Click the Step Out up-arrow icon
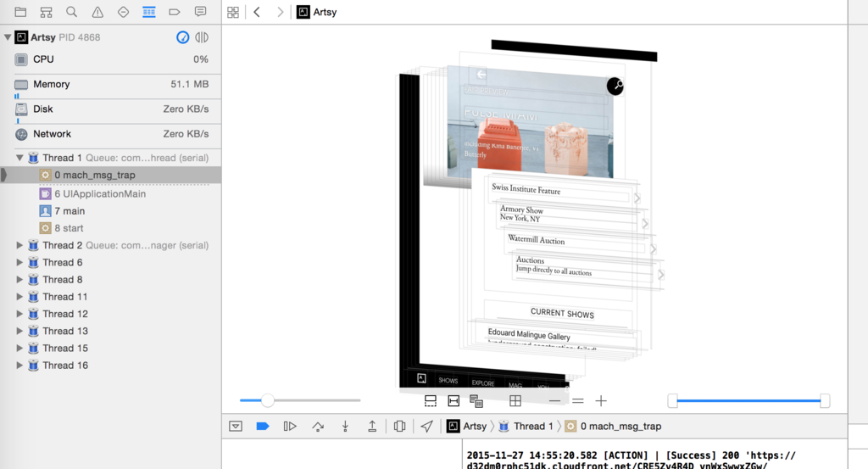Image resolution: width=868 pixels, height=469 pixels. (x=372, y=427)
